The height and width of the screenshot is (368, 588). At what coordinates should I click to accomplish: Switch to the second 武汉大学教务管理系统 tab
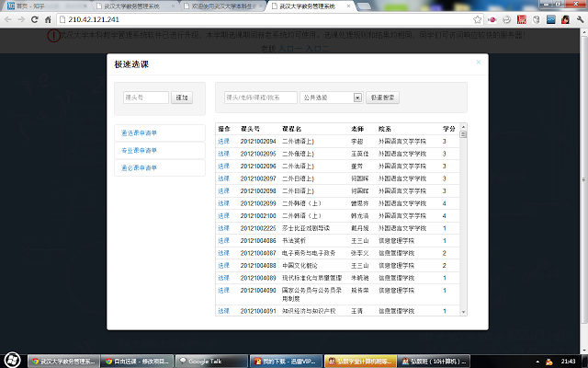click(x=136, y=6)
